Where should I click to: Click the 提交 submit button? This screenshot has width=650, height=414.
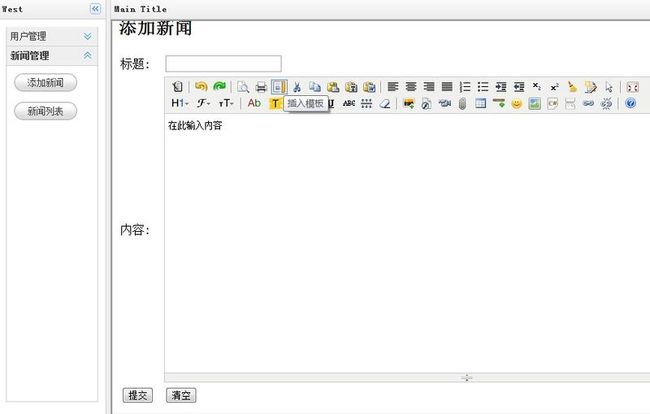pyautogui.click(x=138, y=395)
